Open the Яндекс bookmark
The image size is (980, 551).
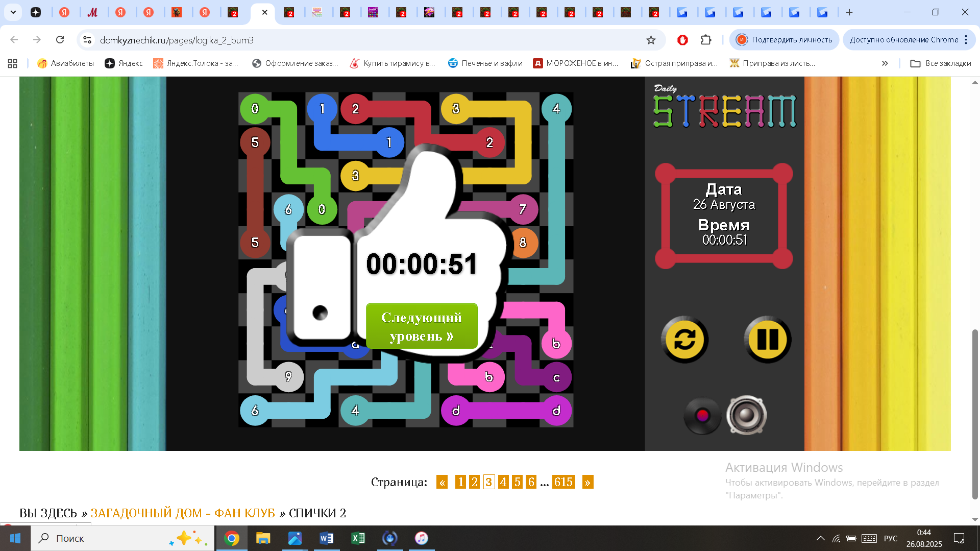click(124, 63)
